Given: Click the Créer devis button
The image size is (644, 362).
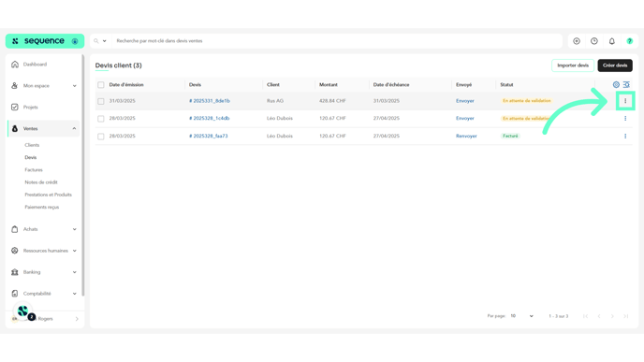Looking at the screenshot, I should [x=615, y=65].
